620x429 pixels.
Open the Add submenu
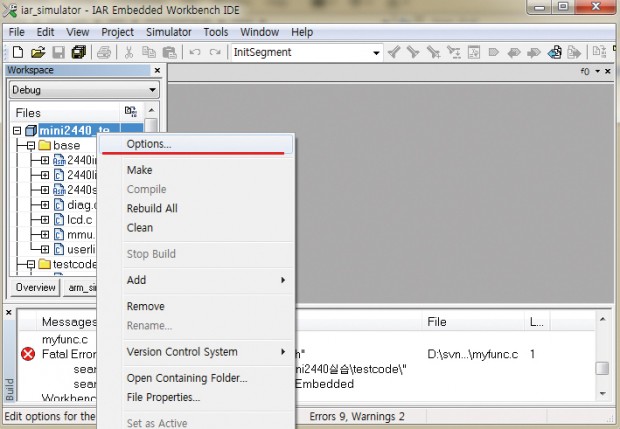tap(197, 280)
